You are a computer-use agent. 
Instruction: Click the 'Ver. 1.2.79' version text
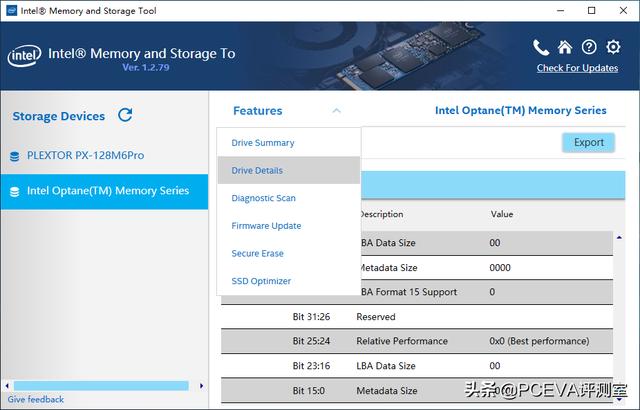coord(146,67)
